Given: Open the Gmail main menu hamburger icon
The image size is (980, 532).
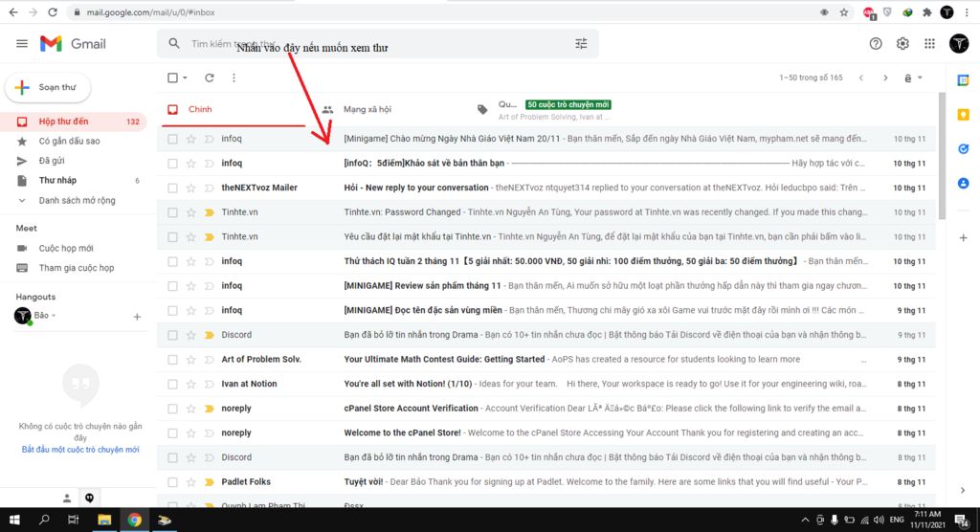Looking at the screenshot, I should coord(22,44).
